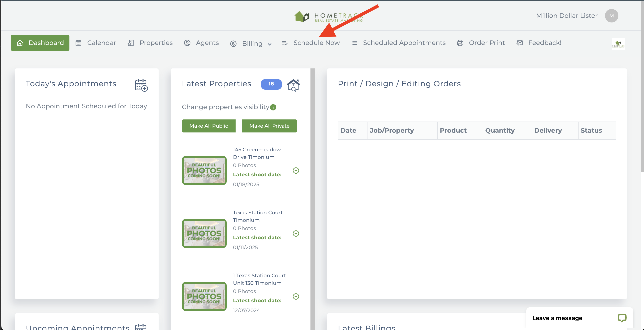Click the chat bubble icon in message widget
Viewport: 644px width, 330px height.
click(622, 318)
